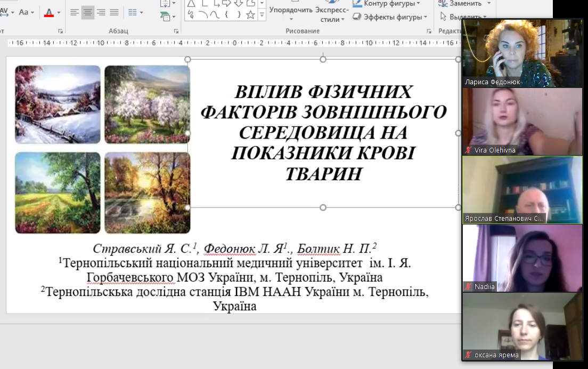Open font color dropdown arrow
Image resolution: width=588 pixels, height=369 pixels.
click(x=59, y=12)
